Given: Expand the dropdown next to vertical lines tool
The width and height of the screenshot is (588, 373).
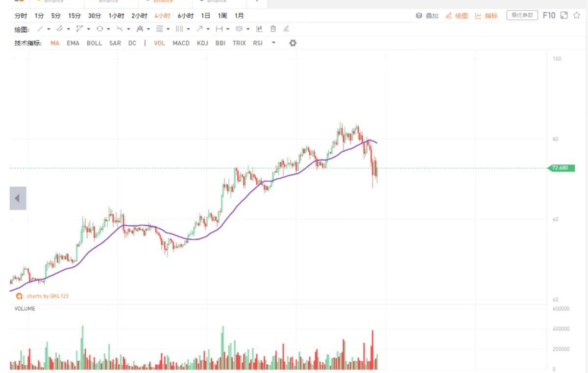Looking at the screenshot, I should (x=189, y=29).
